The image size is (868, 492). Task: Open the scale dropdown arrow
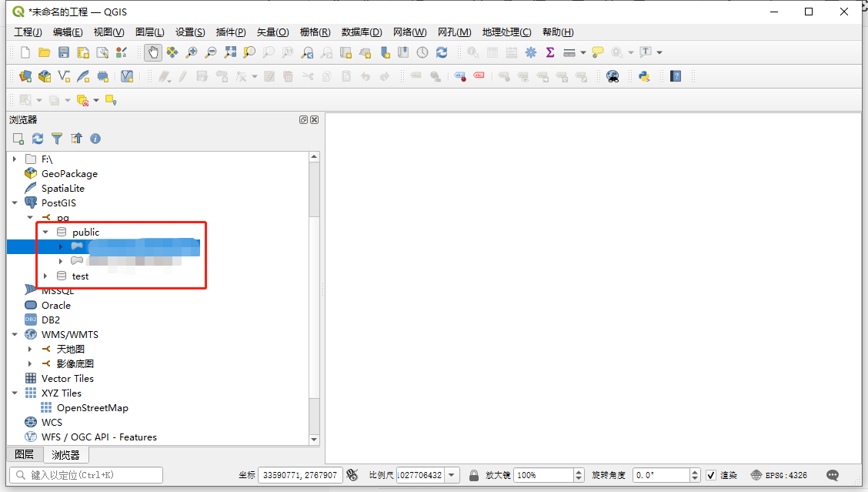452,475
